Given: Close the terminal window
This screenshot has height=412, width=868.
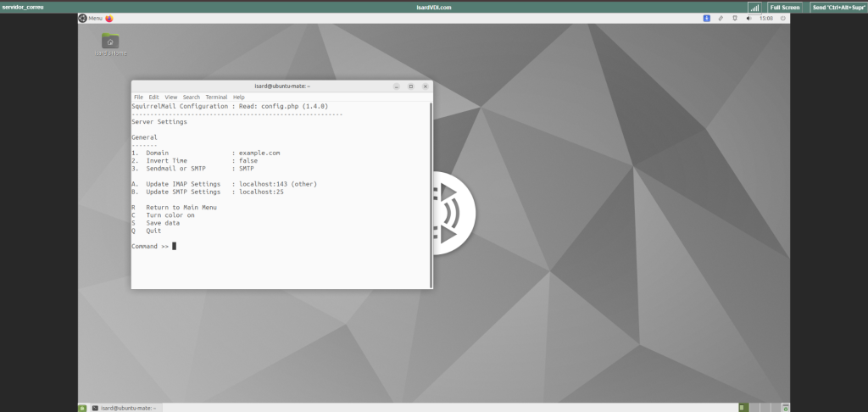Looking at the screenshot, I should point(426,86).
